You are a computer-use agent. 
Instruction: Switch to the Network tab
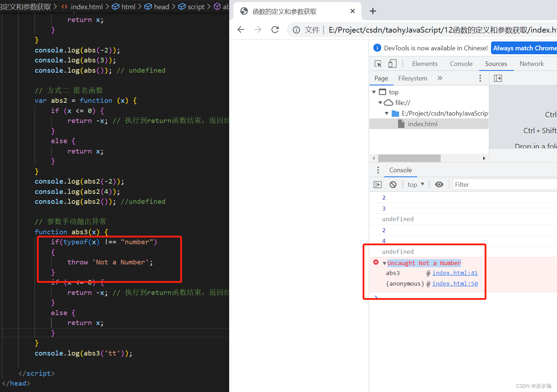click(x=531, y=64)
